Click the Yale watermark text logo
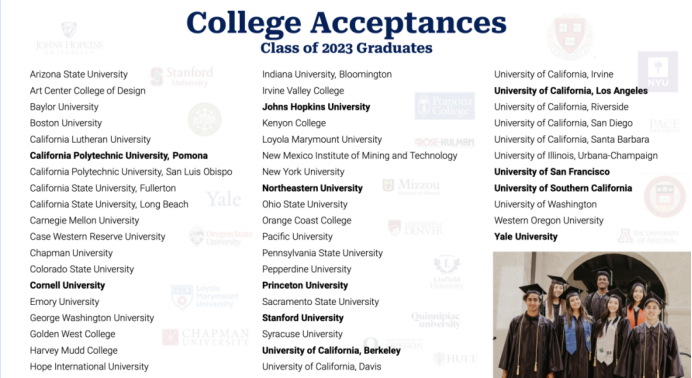692x378 pixels. click(224, 199)
